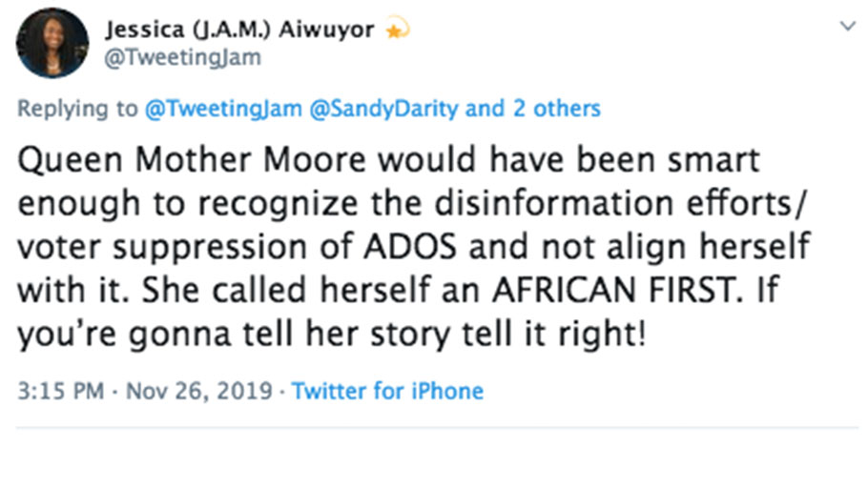
Task: Expand the 'and 2 others' recipients
Action: click(x=533, y=109)
